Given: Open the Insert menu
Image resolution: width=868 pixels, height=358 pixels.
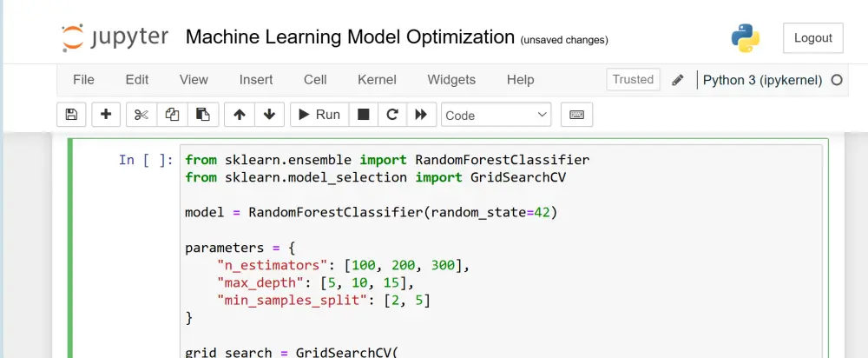Looking at the screenshot, I should (x=256, y=80).
